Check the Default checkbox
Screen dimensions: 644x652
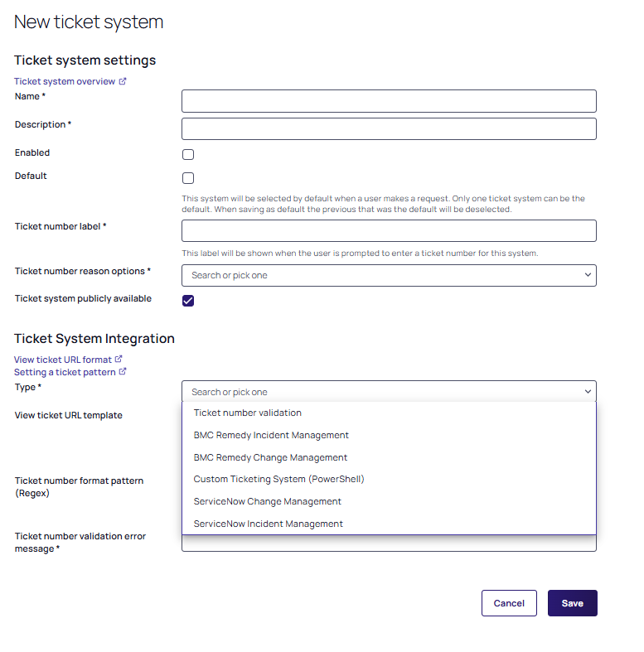click(188, 177)
